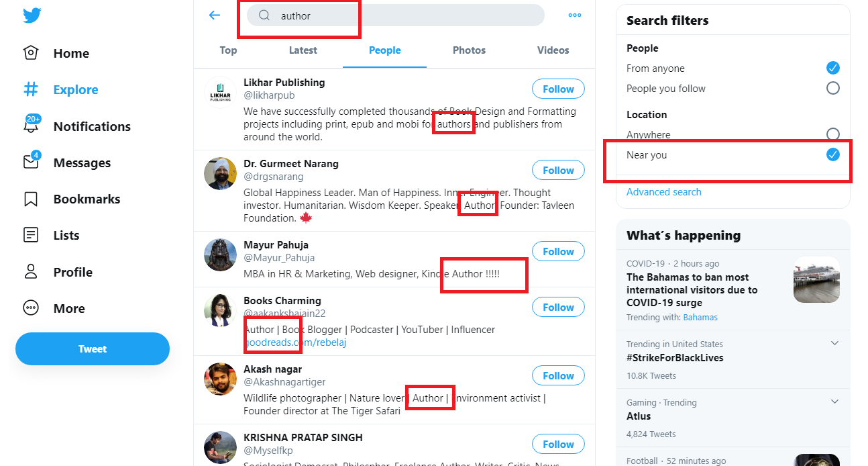Viewport: 868px width, 466px height.
Task: Expand the Atlus trend options chevron
Action: [834, 402]
